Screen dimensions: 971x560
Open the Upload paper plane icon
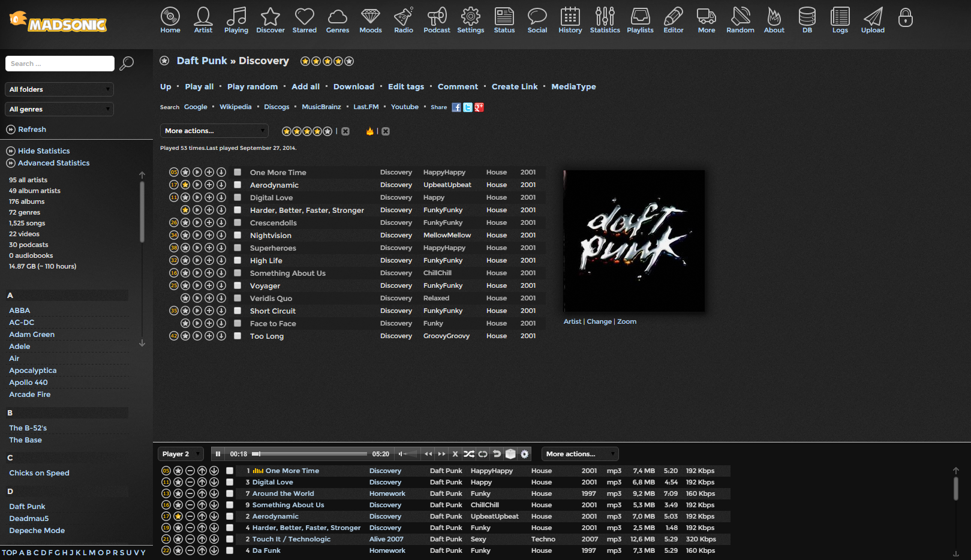click(x=873, y=16)
